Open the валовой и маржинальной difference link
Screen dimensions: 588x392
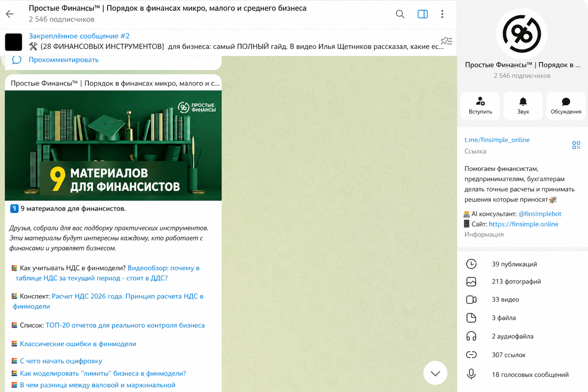tap(98, 385)
